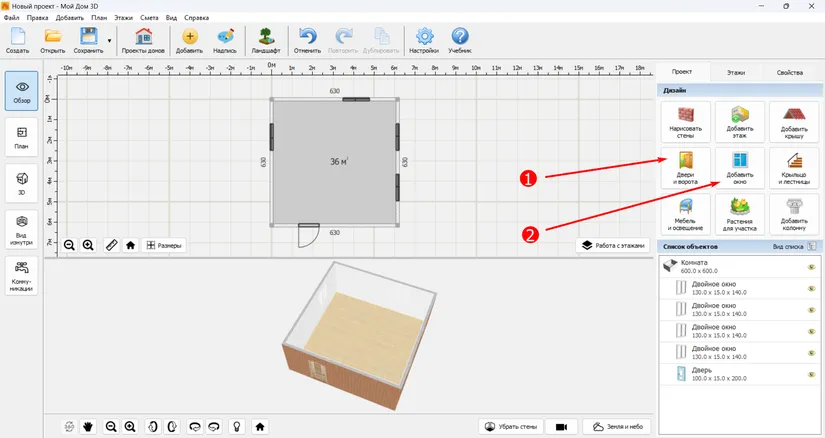Open Мебель и освещение catalog
Screen dimensions: 825x438
[686, 214]
